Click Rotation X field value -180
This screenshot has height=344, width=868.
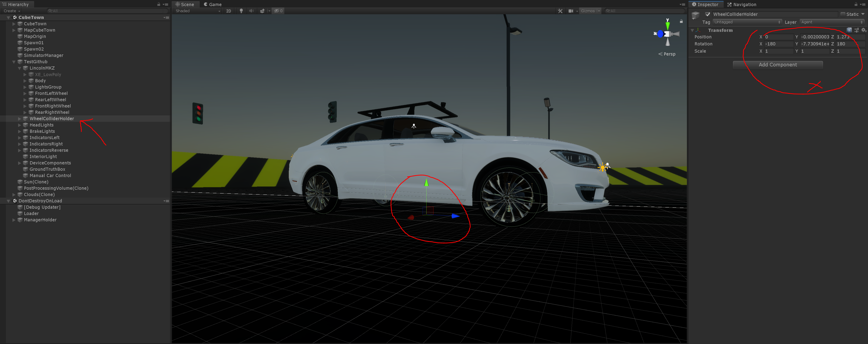click(x=779, y=44)
